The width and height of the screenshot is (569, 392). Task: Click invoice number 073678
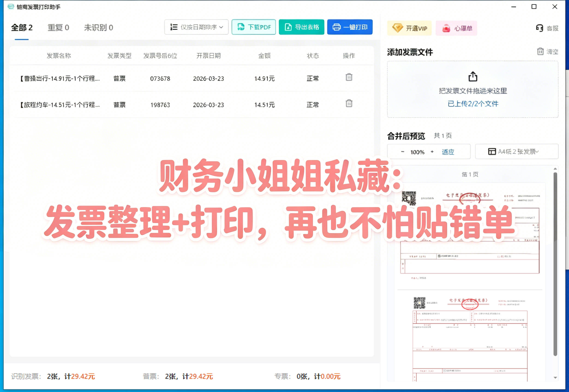coord(160,79)
